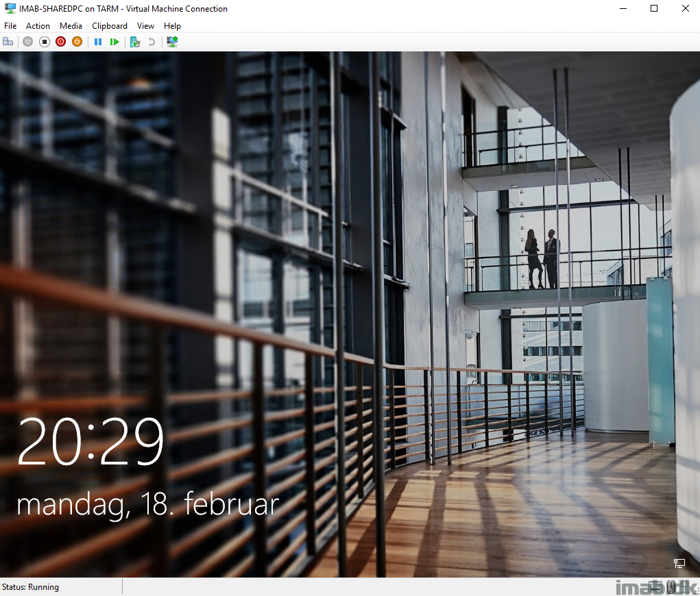Close the Virtual Machine Connection window
700x596 pixels.
point(686,8)
